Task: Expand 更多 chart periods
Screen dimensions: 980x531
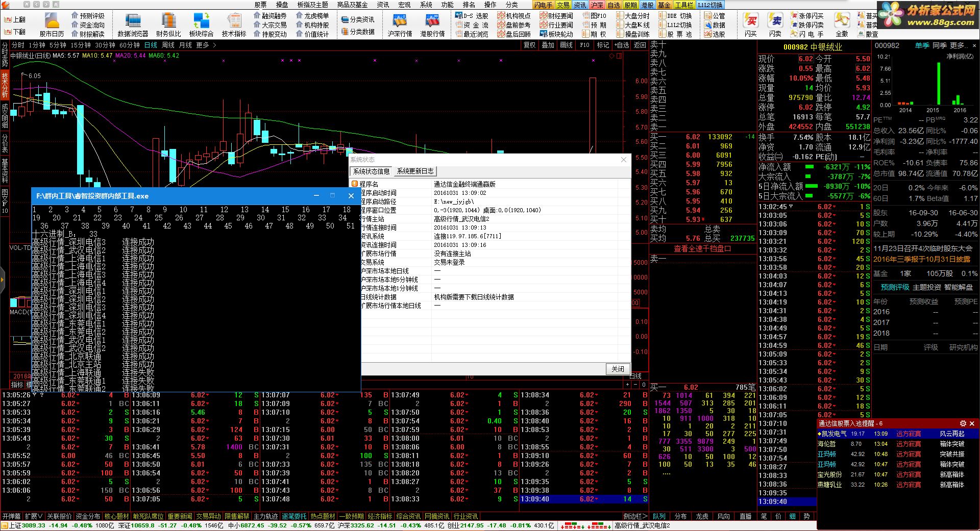Action: [206, 45]
